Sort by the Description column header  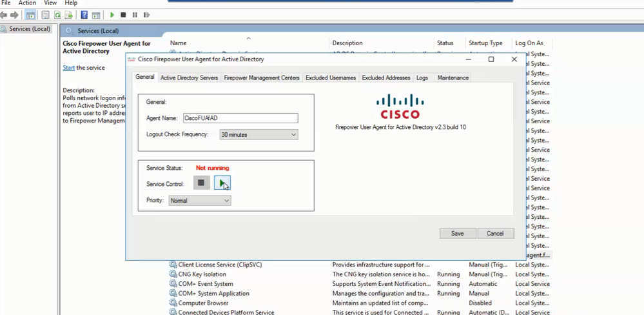pyautogui.click(x=382, y=43)
